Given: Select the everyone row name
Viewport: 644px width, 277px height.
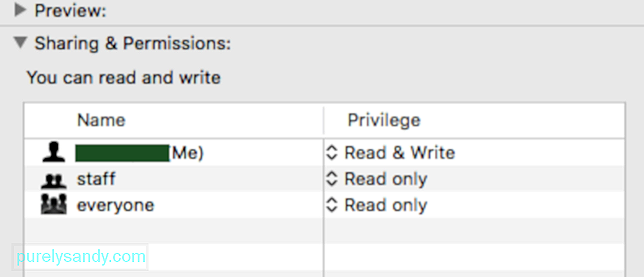Looking at the screenshot, I should (115, 205).
